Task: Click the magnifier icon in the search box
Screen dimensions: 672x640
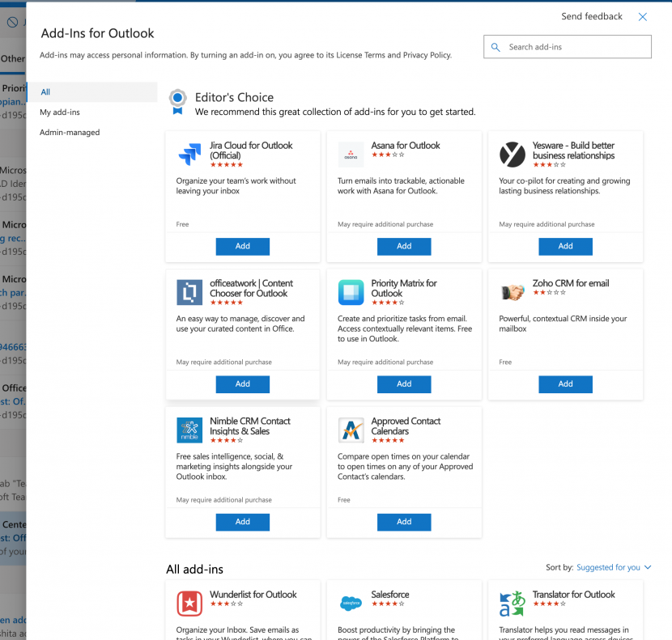Action: coord(495,47)
